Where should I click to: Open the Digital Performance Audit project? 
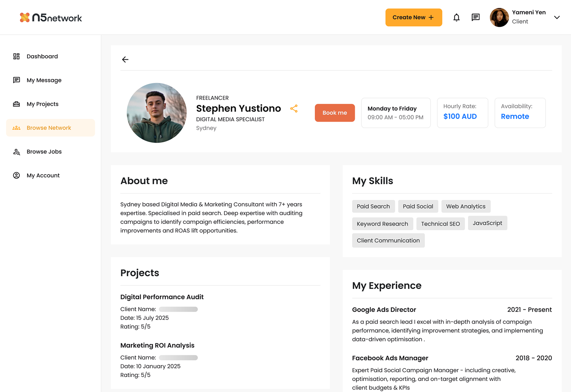162,297
